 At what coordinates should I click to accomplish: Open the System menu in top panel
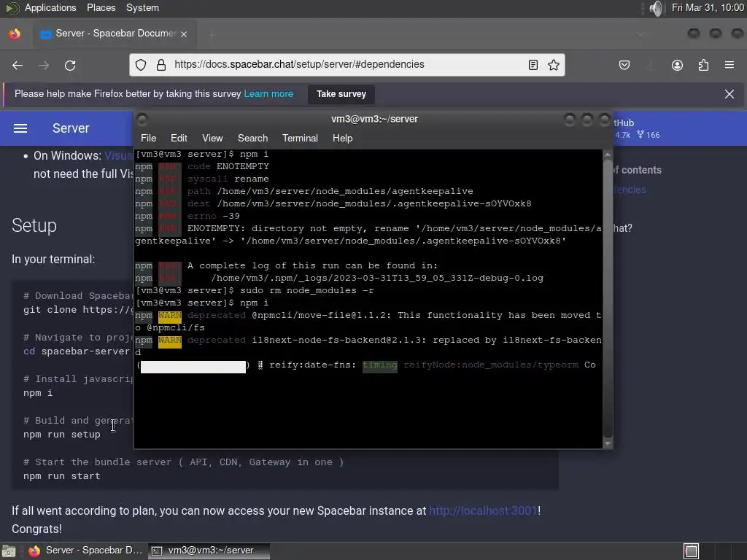pos(142,7)
